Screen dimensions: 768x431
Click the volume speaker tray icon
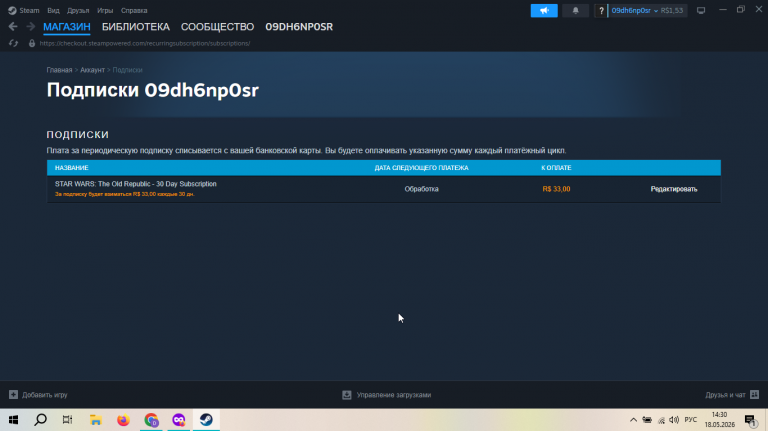(674, 420)
